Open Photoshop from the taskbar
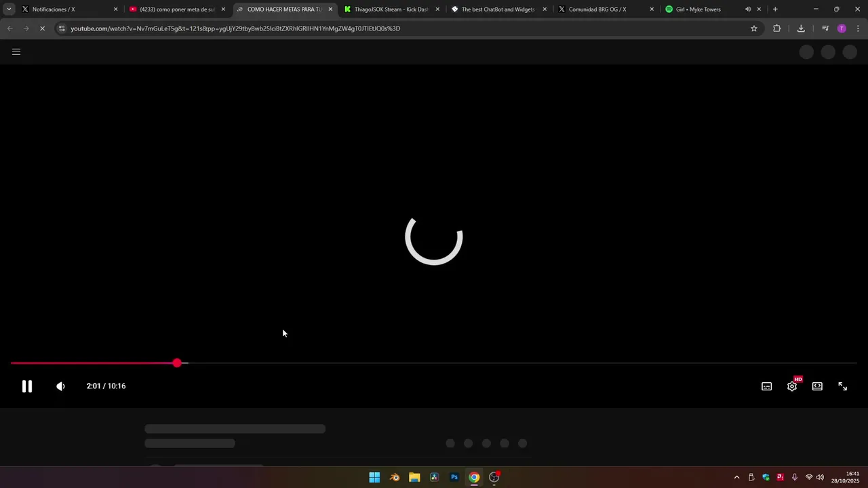This screenshot has height=488, width=868. [454, 477]
